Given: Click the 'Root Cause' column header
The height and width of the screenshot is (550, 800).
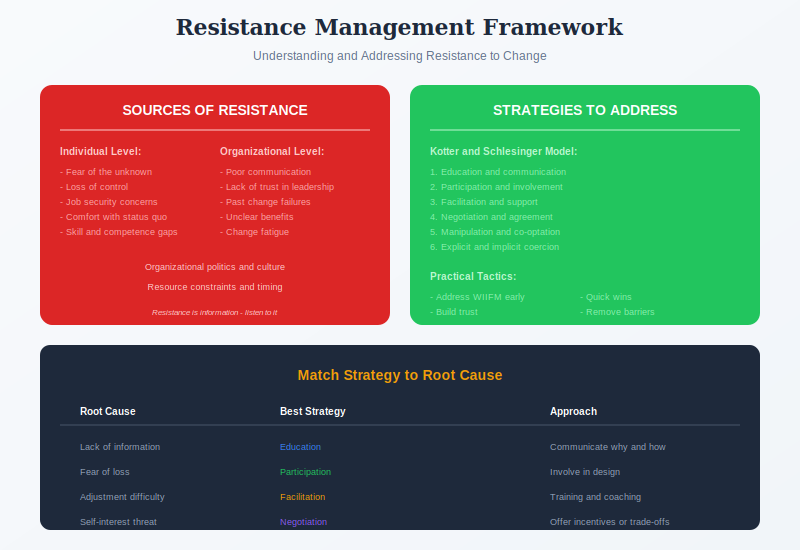Looking at the screenshot, I should point(108,411).
